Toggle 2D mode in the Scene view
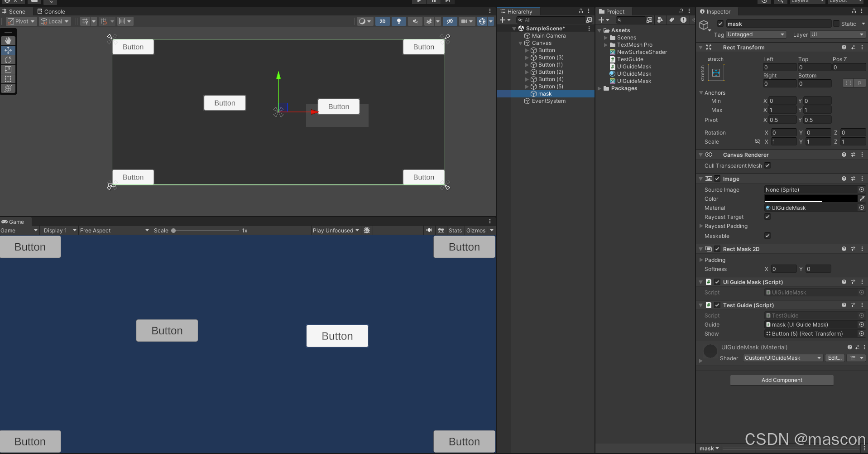Screen dimensions: 868x454 click(383, 21)
